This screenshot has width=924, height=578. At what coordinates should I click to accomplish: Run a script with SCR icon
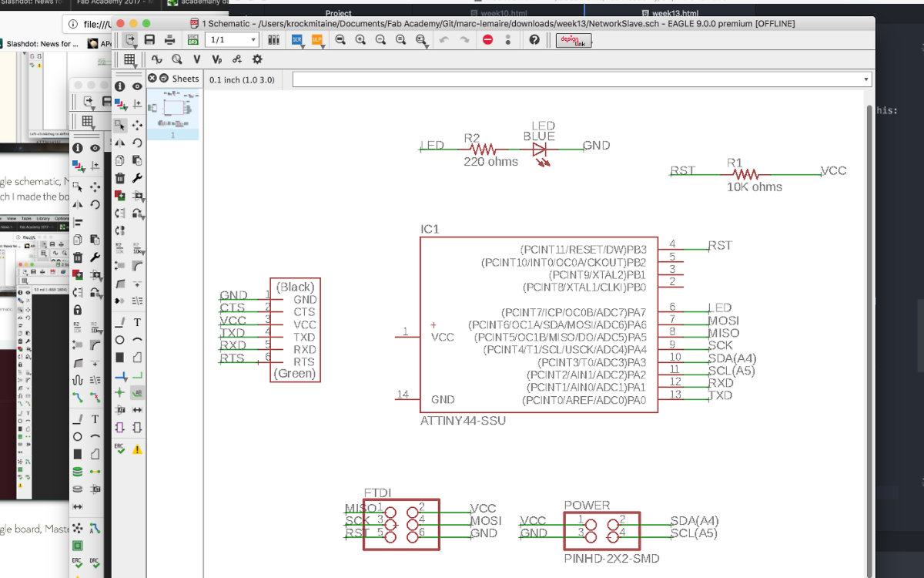click(x=297, y=39)
